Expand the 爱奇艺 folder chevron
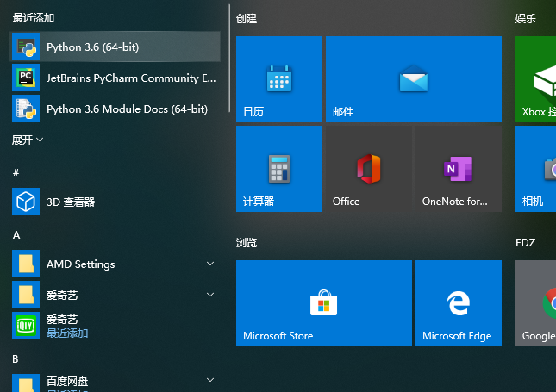 pyautogui.click(x=210, y=295)
